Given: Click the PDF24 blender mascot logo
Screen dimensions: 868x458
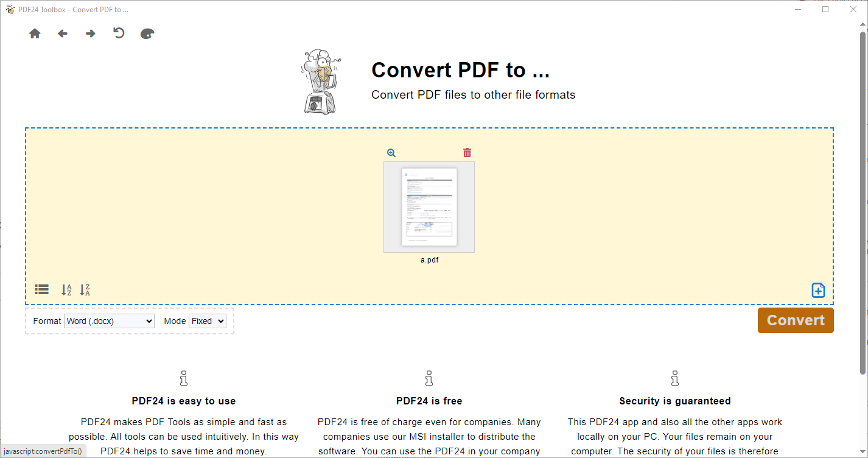Looking at the screenshot, I should coord(321,82).
